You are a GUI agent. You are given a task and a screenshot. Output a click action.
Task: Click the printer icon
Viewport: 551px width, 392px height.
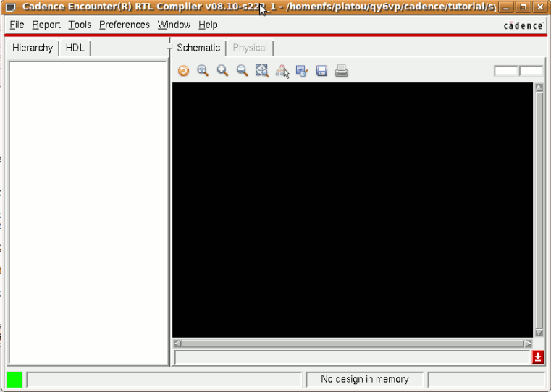pyautogui.click(x=341, y=71)
